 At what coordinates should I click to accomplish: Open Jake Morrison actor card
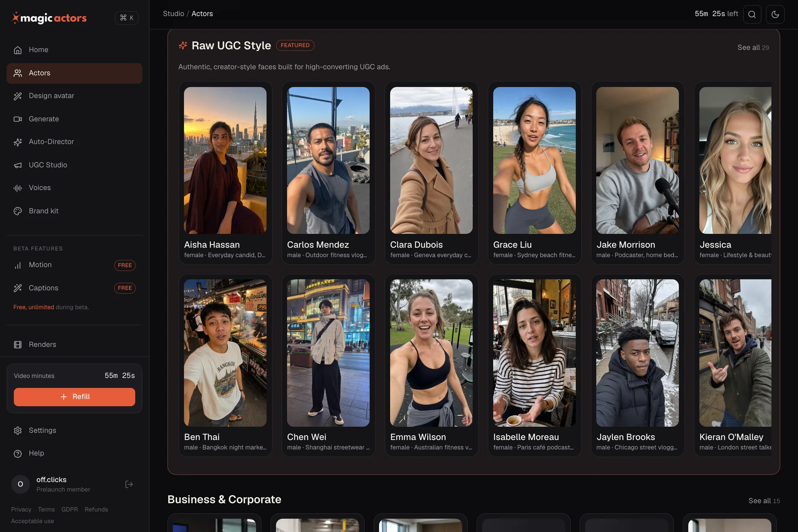[638, 173]
